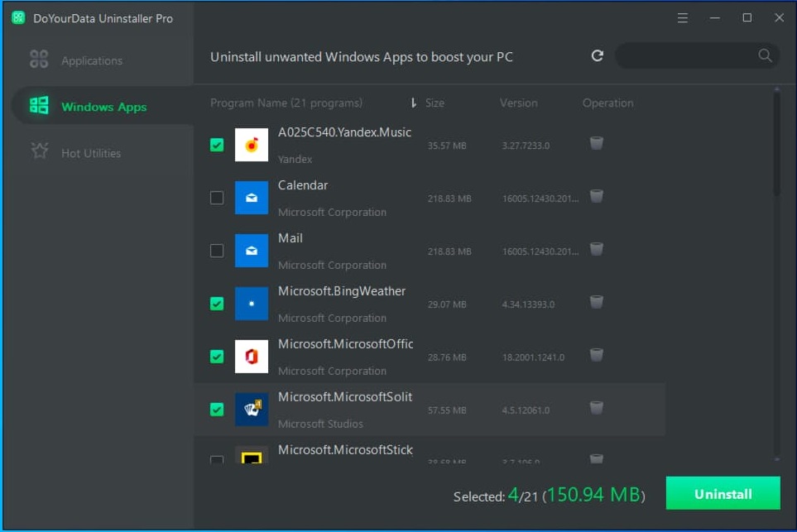
Task: Click the 28.76 MB size value
Action: pos(447,357)
